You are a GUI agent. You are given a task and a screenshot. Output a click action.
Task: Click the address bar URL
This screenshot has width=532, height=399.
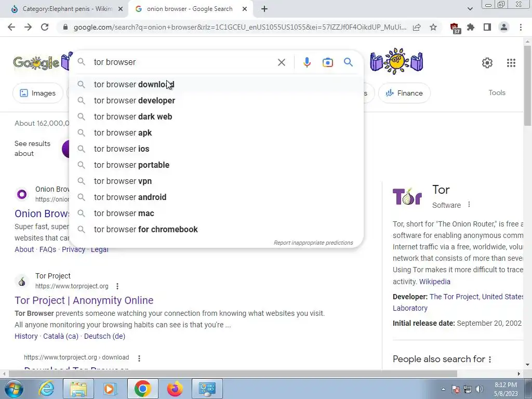point(240,27)
